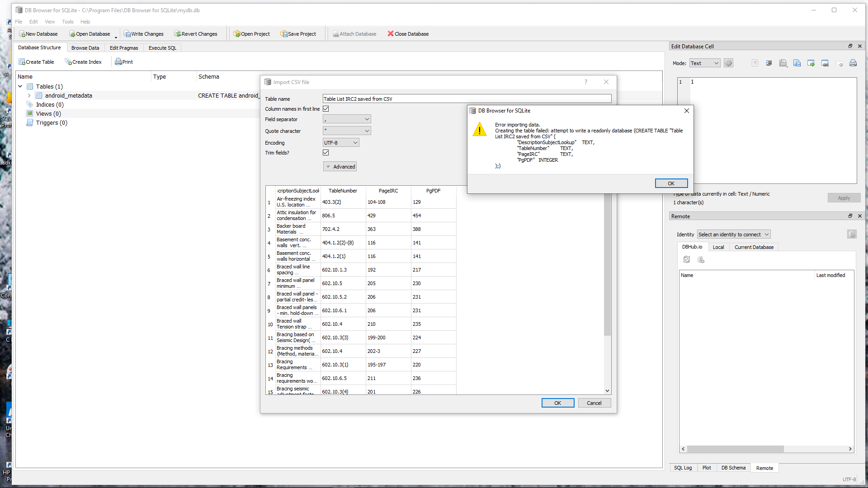The width and height of the screenshot is (868, 488).
Task: Click the refresh icon under DBHub.io tab
Action: (686, 259)
